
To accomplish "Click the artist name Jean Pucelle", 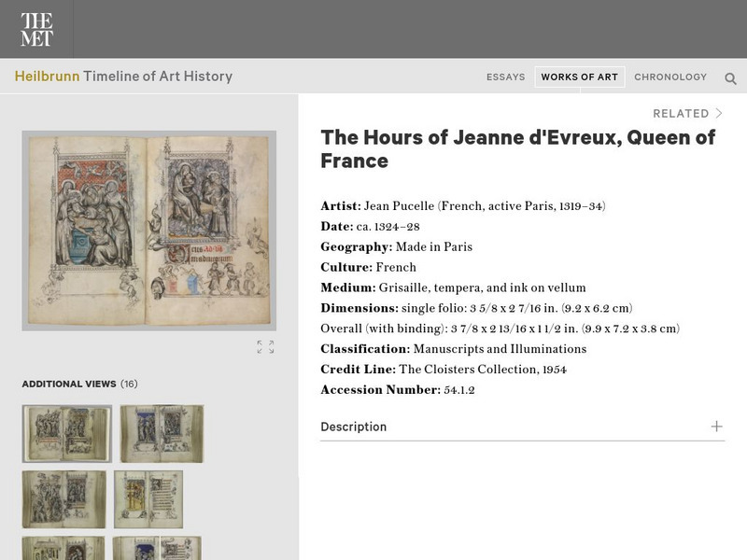I will (400, 206).
